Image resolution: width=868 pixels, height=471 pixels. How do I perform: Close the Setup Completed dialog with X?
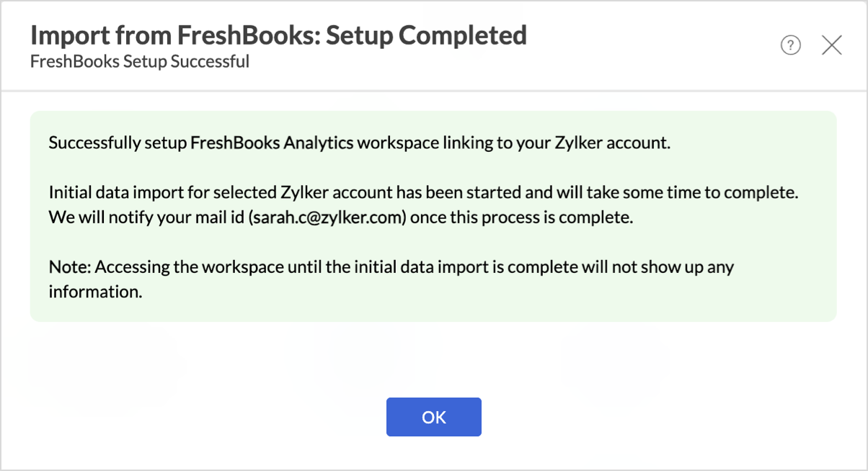(x=832, y=46)
